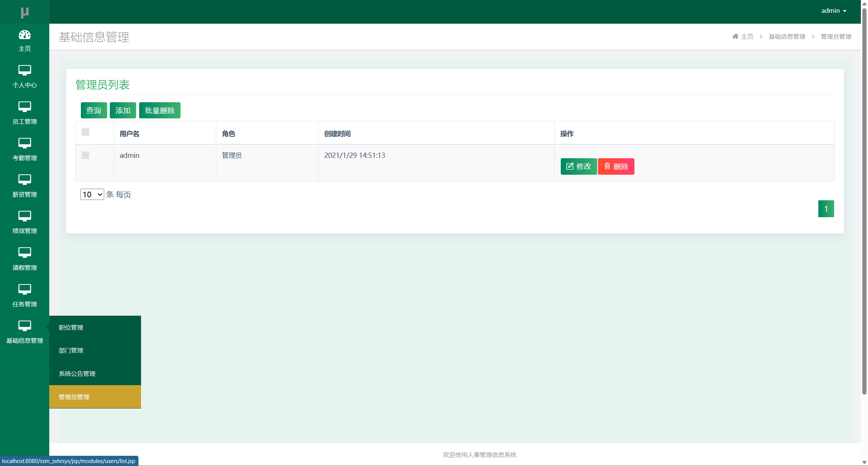Select the 薪资管理 sidebar icon
This screenshot has width=868, height=466.
tap(24, 180)
